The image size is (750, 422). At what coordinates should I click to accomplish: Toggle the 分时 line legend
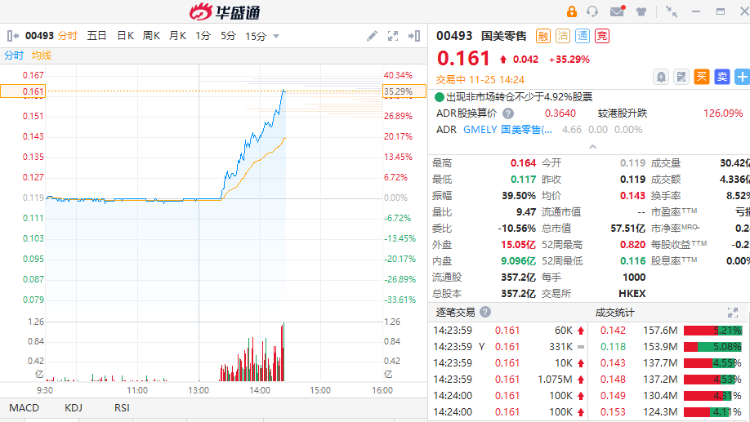[14, 56]
